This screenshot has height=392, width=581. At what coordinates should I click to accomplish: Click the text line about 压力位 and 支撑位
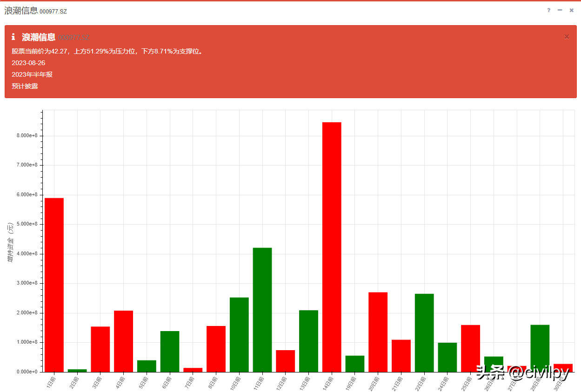[107, 51]
